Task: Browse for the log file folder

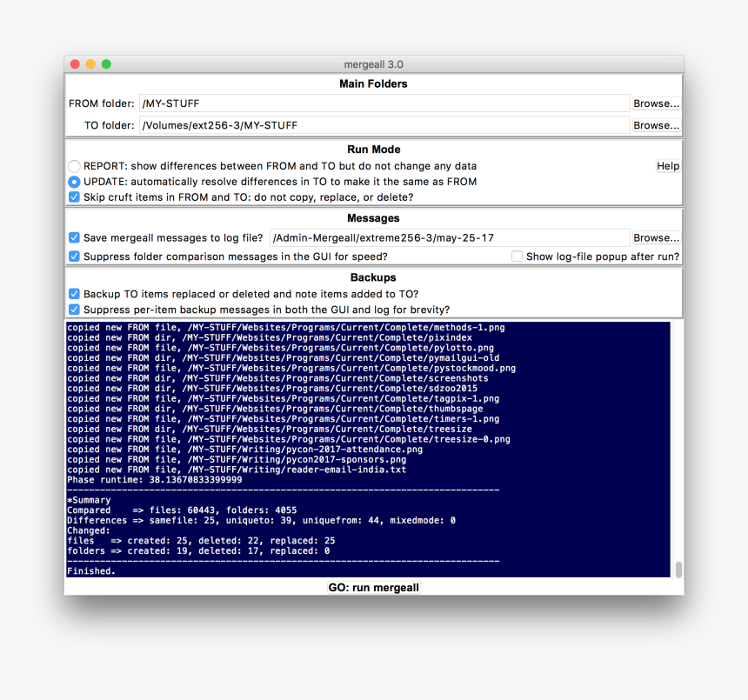Action: pyautogui.click(x=656, y=237)
